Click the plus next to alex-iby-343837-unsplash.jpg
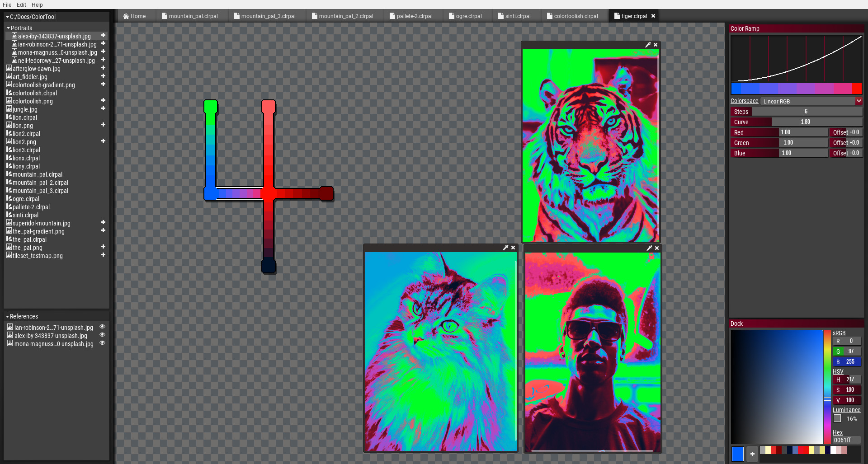The width and height of the screenshot is (868, 464). (103, 35)
